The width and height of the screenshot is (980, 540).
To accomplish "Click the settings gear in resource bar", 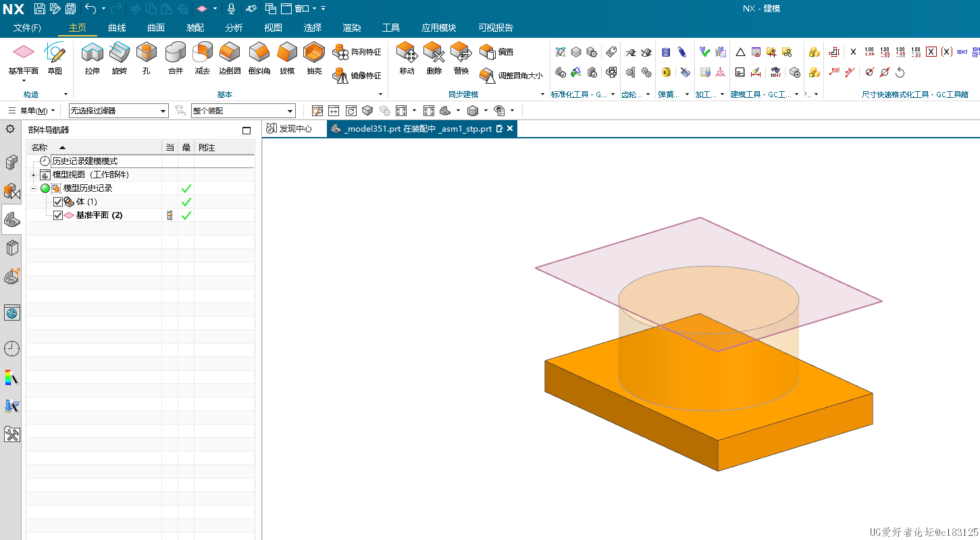I will click(10, 128).
